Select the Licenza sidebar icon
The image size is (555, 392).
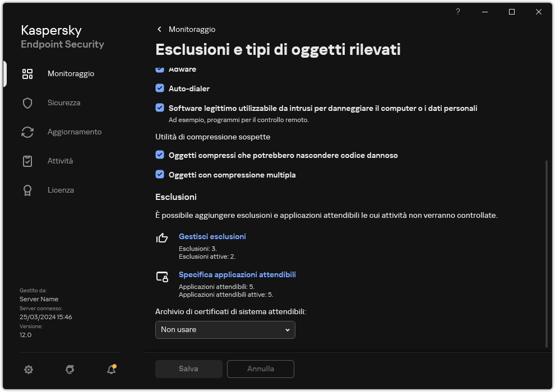pyautogui.click(x=27, y=190)
